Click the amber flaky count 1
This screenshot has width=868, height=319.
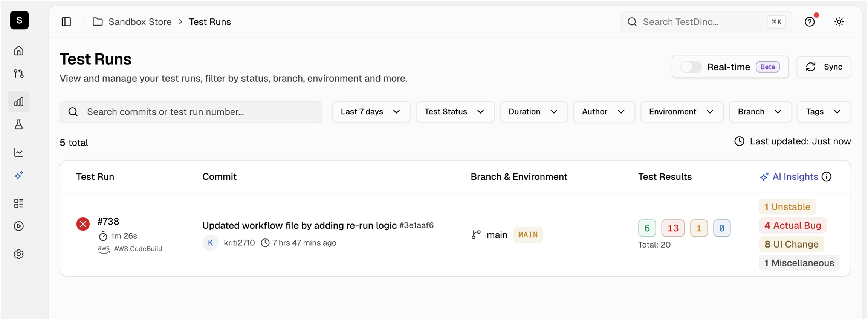[699, 228]
